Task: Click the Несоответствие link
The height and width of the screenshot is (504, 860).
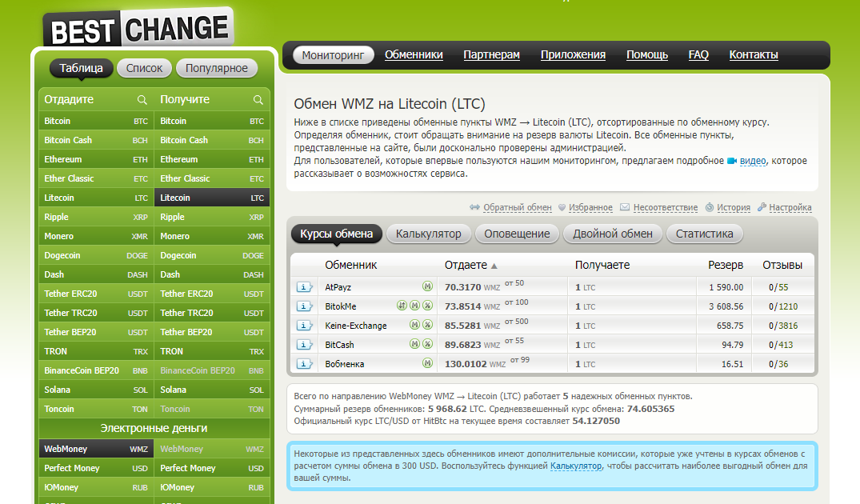Action: coord(666,207)
